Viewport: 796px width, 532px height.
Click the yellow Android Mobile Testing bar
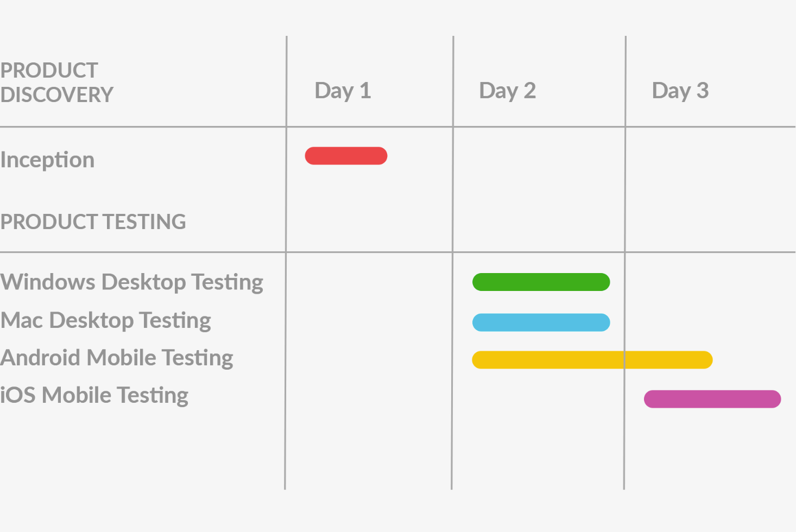(592, 360)
